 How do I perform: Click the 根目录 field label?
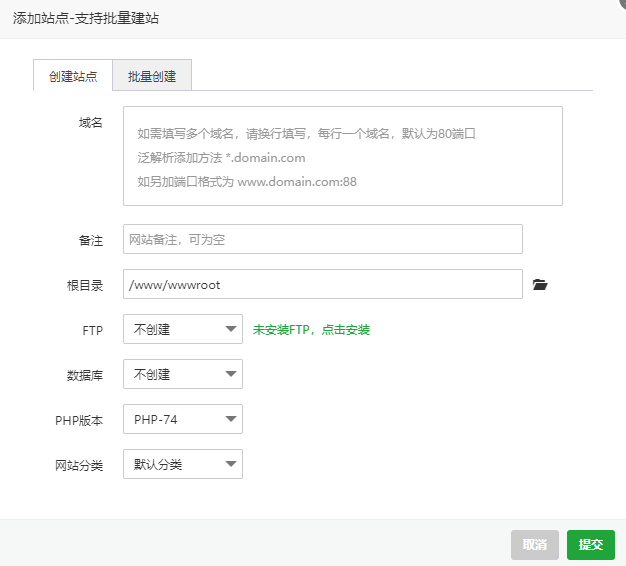(x=85, y=286)
